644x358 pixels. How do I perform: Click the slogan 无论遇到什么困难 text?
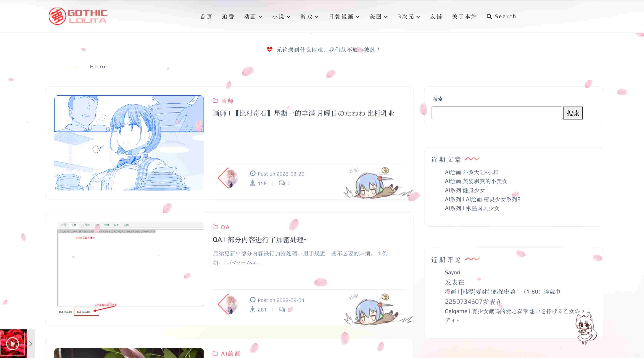(x=328, y=50)
